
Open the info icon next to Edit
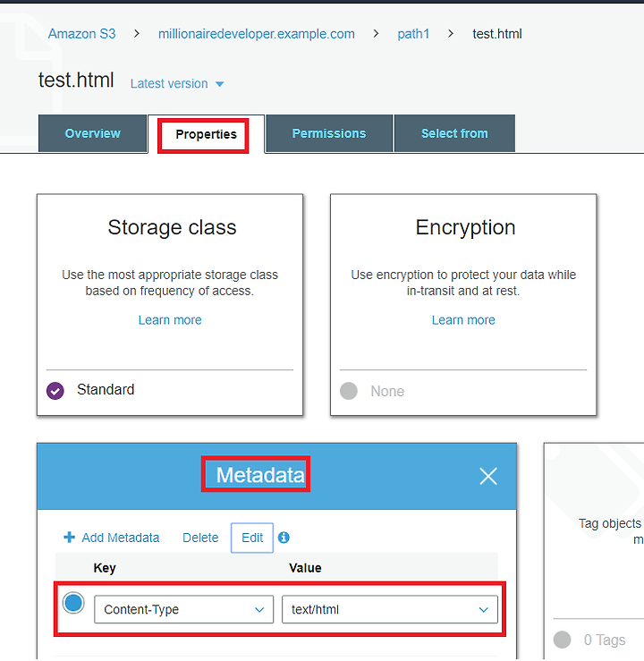[284, 538]
